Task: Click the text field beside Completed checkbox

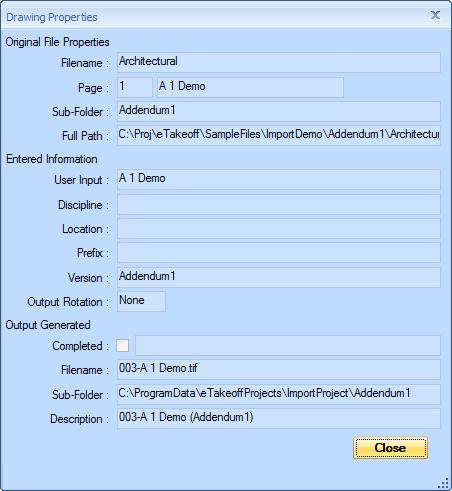Action: (288, 345)
